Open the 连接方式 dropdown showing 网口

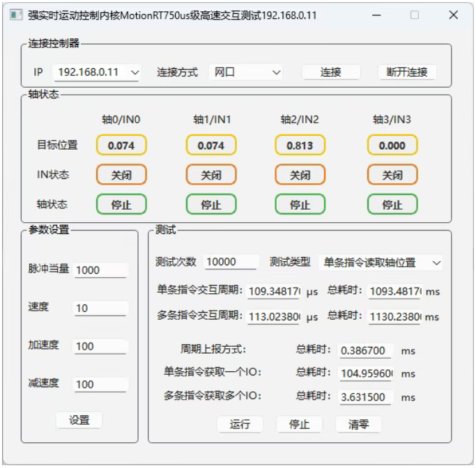pos(245,72)
